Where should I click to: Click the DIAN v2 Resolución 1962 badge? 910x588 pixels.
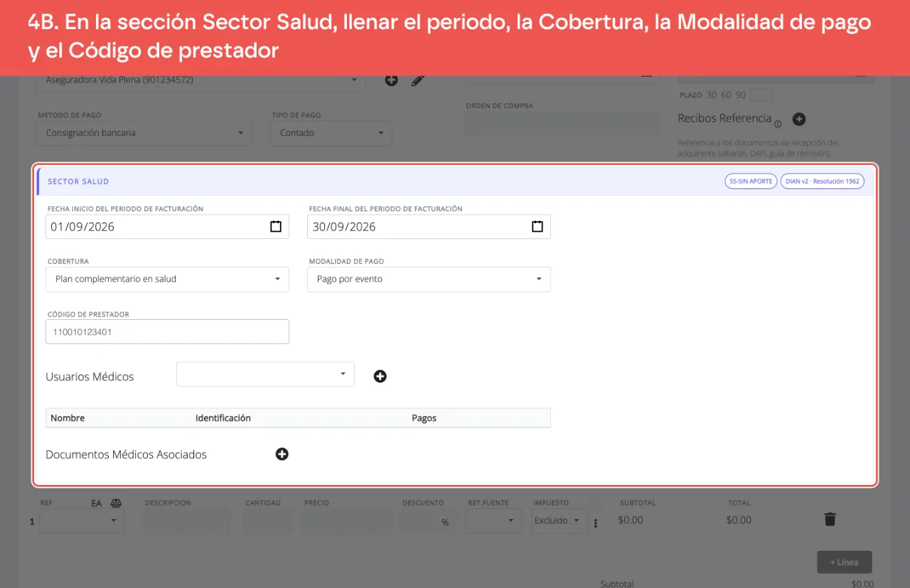[x=823, y=181]
